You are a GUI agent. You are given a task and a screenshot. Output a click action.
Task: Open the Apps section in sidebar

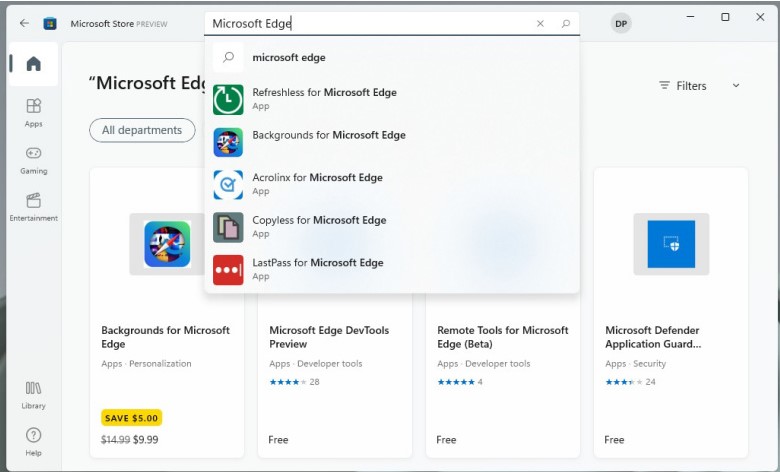pos(33,112)
